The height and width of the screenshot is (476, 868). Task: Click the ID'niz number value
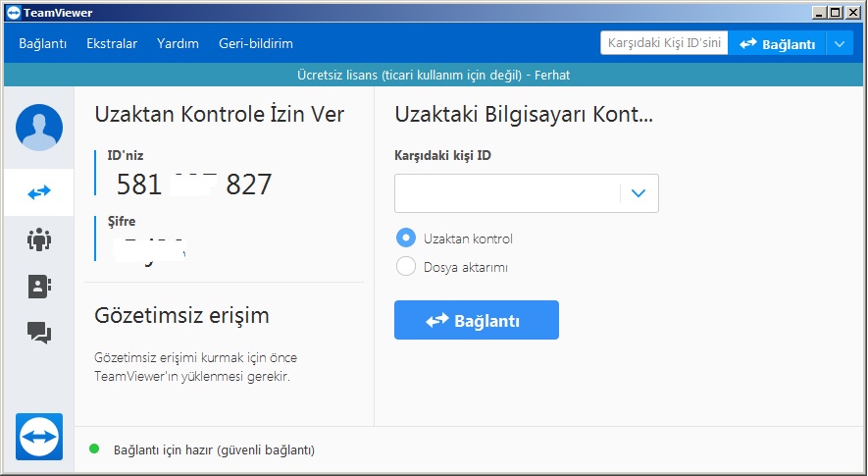[194, 184]
